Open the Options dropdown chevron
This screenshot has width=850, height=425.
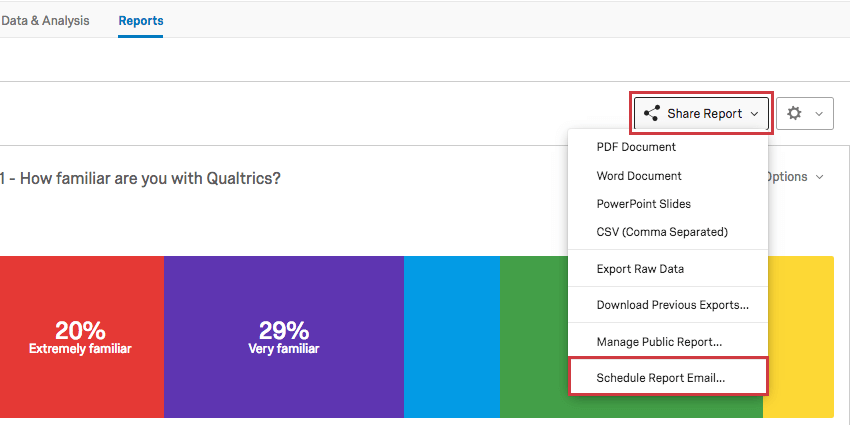coord(820,177)
